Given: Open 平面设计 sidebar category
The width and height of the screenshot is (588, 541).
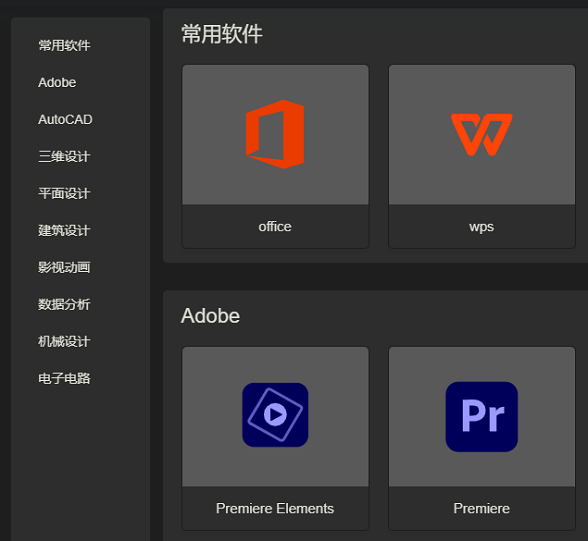Looking at the screenshot, I should point(64,193).
